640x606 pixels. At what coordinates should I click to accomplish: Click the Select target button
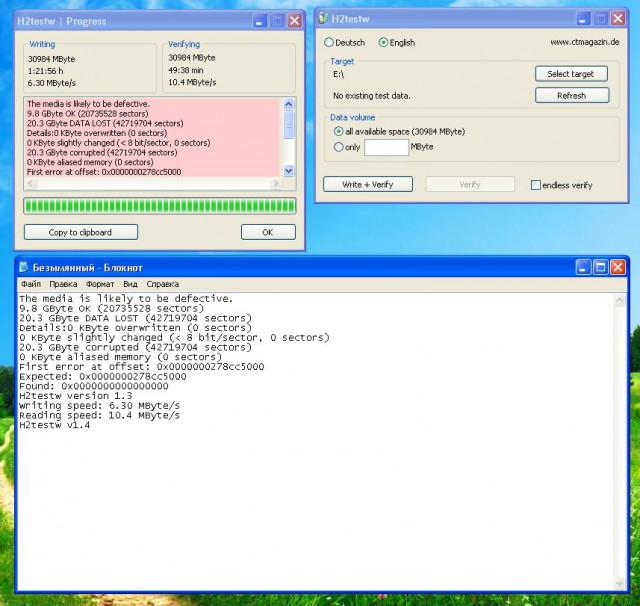click(571, 74)
